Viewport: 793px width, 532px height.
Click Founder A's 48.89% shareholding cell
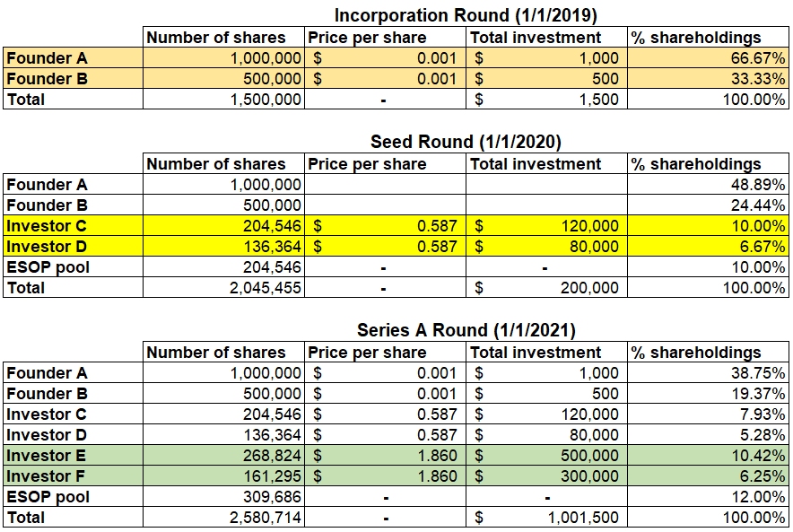tap(708, 185)
